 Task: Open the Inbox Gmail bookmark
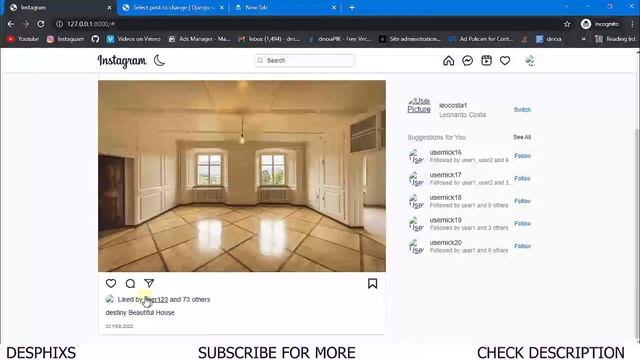click(269, 39)
